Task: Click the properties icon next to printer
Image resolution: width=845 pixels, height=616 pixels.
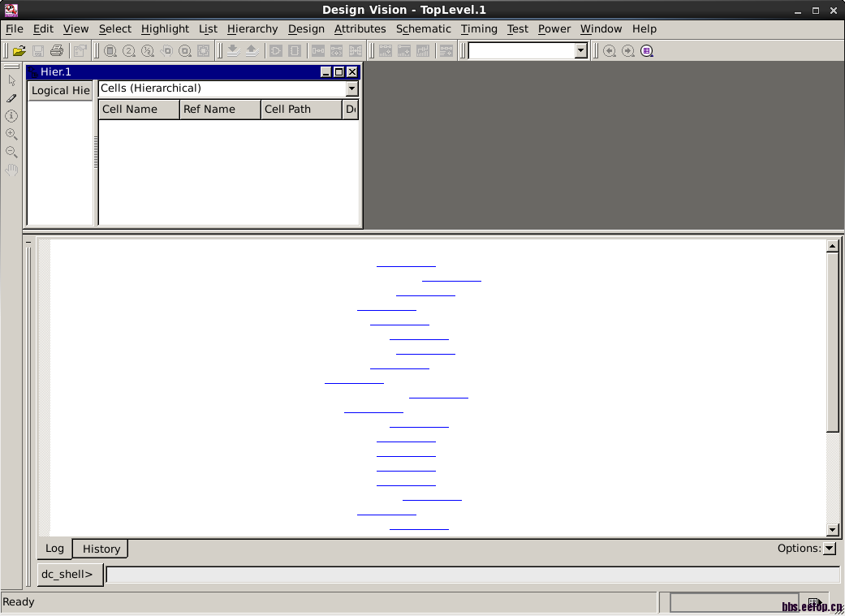Action: tap(80, 50)
